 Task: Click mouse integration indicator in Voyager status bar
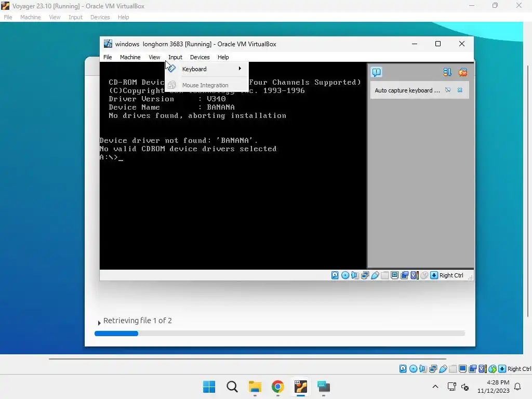pyautogui.click(x=493, y=368)
